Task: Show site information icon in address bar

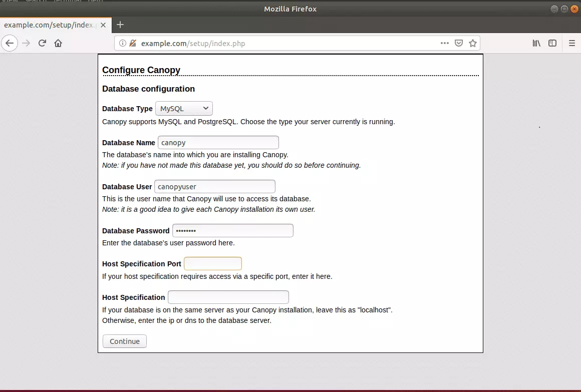Action: point(123,44)
